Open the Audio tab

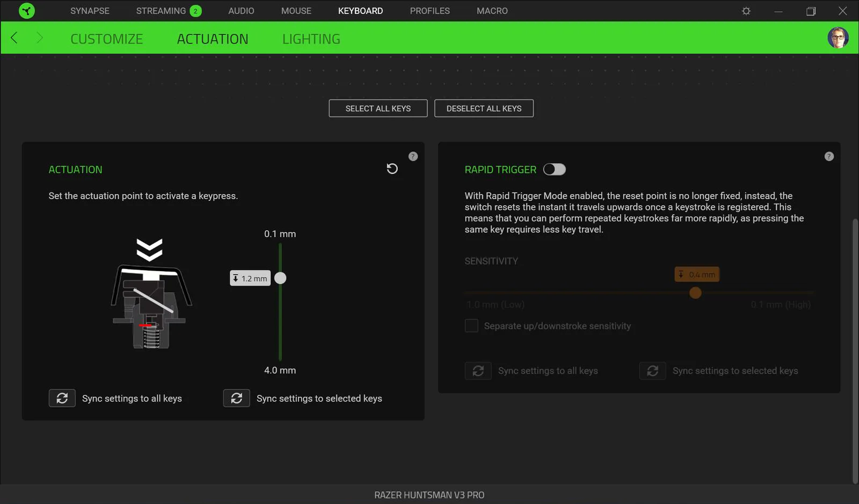pyautogui.click(x=241, y=11)
